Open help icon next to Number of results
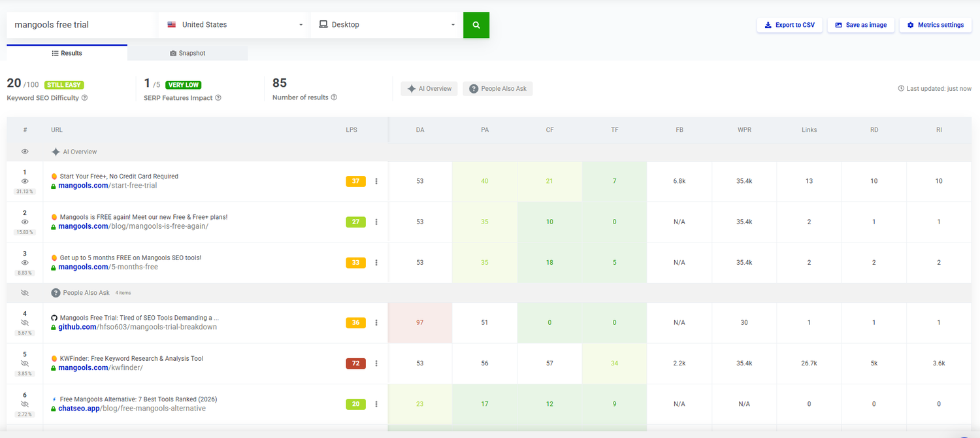 click(x=334, y=97)
